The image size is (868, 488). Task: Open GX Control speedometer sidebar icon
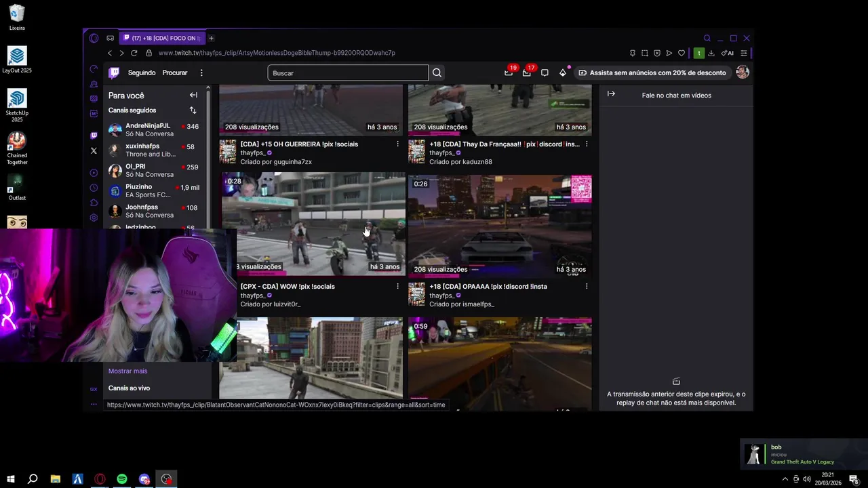click(94, 68)
